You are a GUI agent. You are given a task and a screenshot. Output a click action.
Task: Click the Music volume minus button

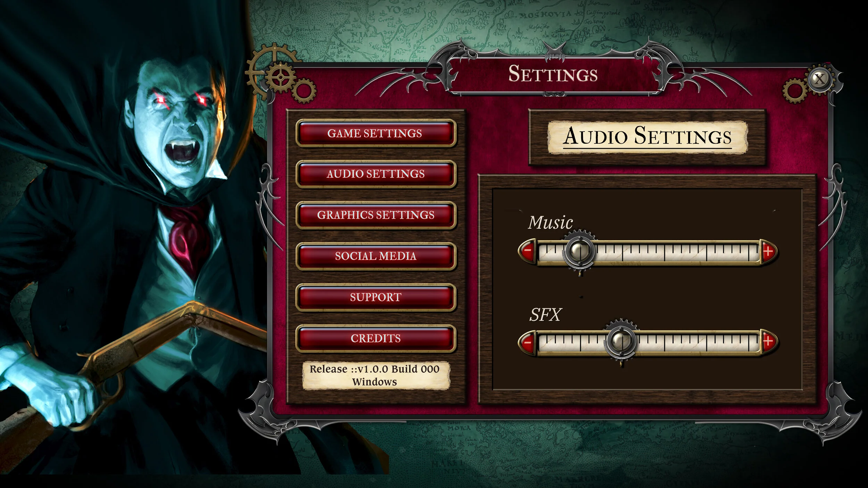click(527, 251)
